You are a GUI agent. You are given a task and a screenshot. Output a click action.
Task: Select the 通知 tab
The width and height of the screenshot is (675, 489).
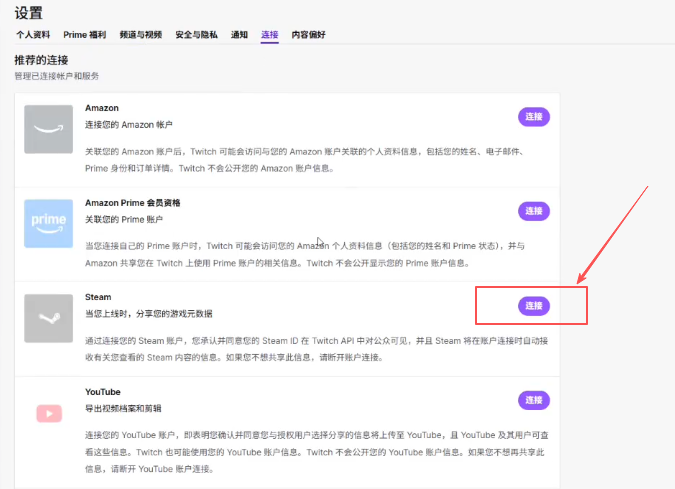pyautogui.click(x=239, y=34)
